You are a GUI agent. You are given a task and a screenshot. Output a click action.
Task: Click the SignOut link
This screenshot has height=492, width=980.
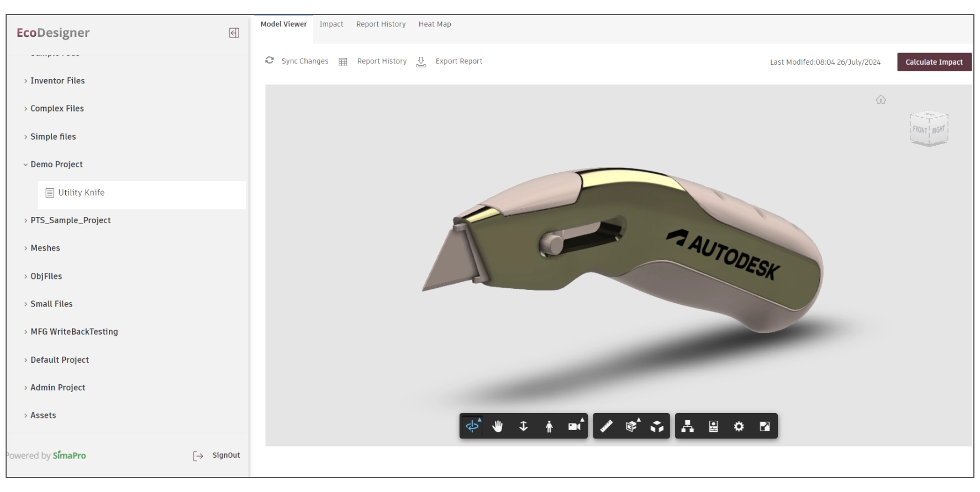226,456
